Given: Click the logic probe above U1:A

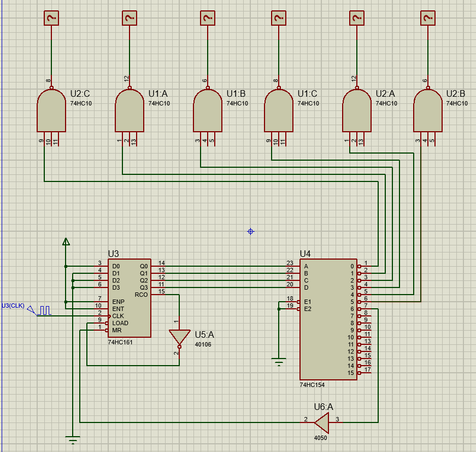Looking at the screenshot, I should 130,18.
